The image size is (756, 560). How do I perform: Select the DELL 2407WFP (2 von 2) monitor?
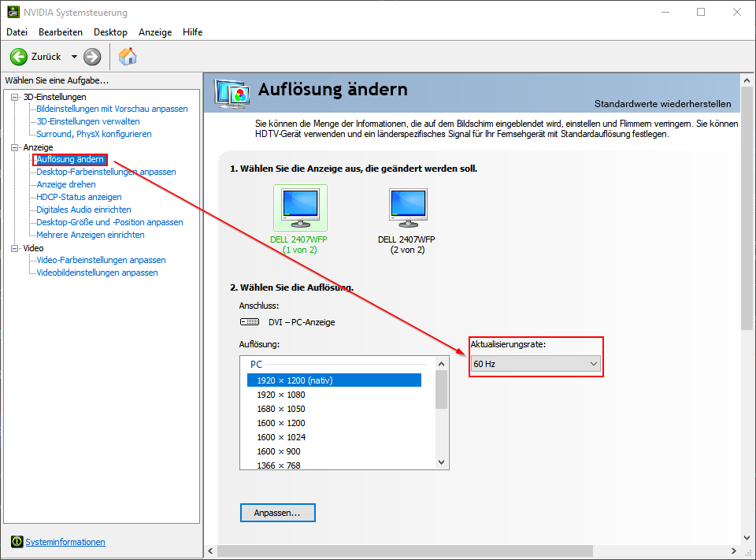click(x=407, y=220)
